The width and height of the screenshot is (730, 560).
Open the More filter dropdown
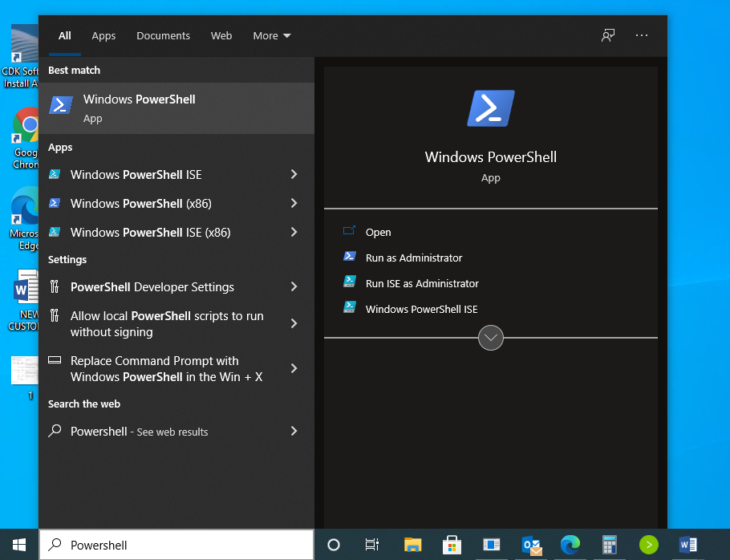tap(272, 36)
